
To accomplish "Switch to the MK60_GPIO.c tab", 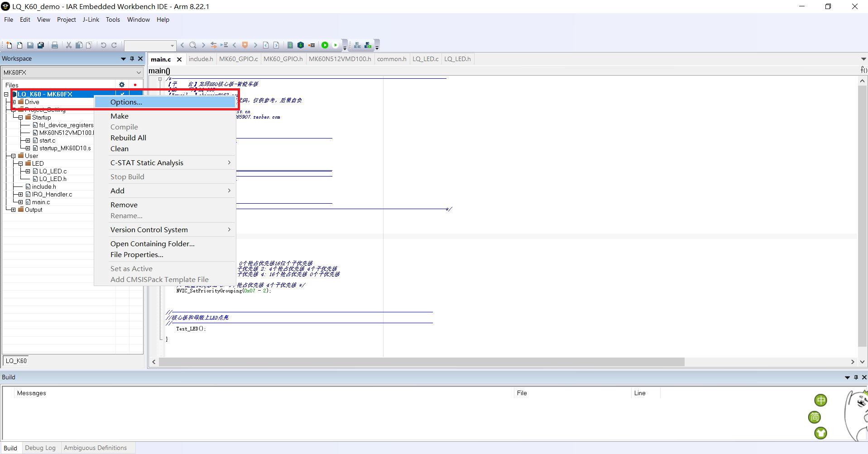I will coord(238,59).
